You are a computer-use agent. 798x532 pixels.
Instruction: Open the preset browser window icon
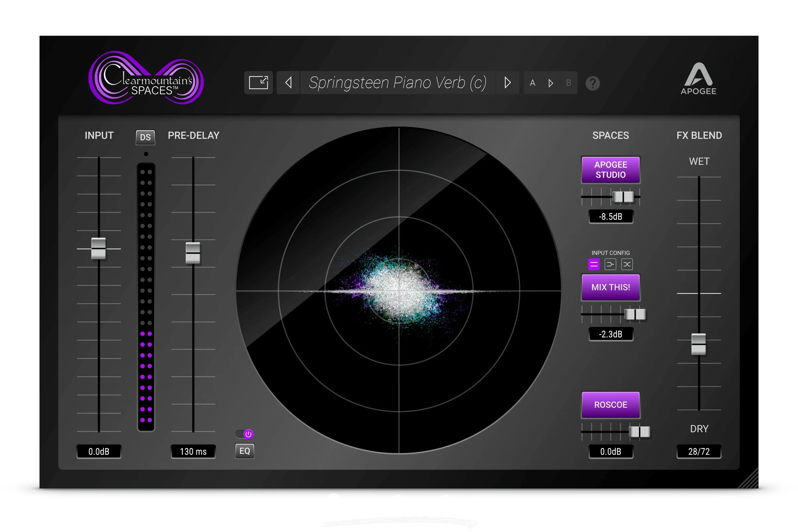point(259,83)
